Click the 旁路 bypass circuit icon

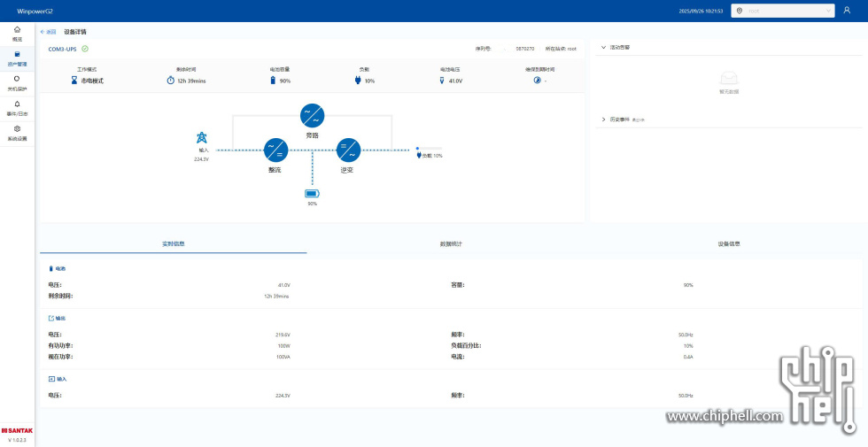[x=312, y=115]
